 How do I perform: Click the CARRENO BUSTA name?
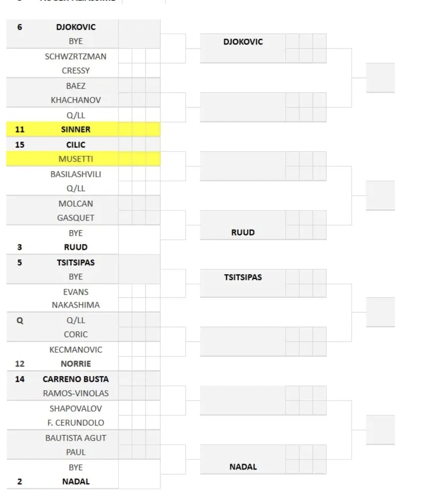76,379
